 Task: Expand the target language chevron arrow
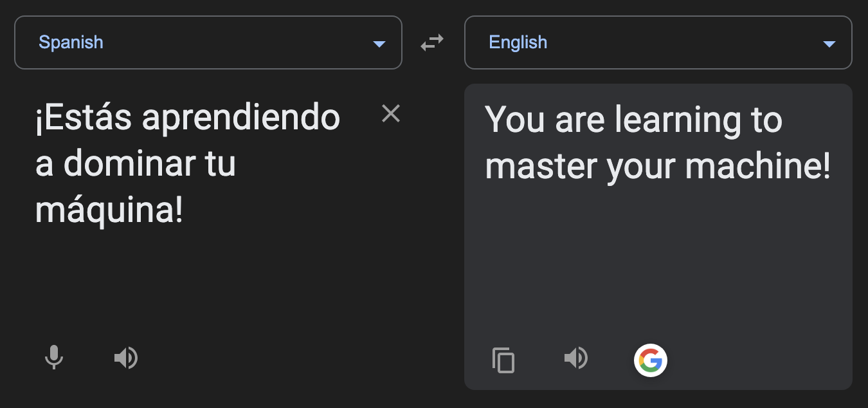829,43
